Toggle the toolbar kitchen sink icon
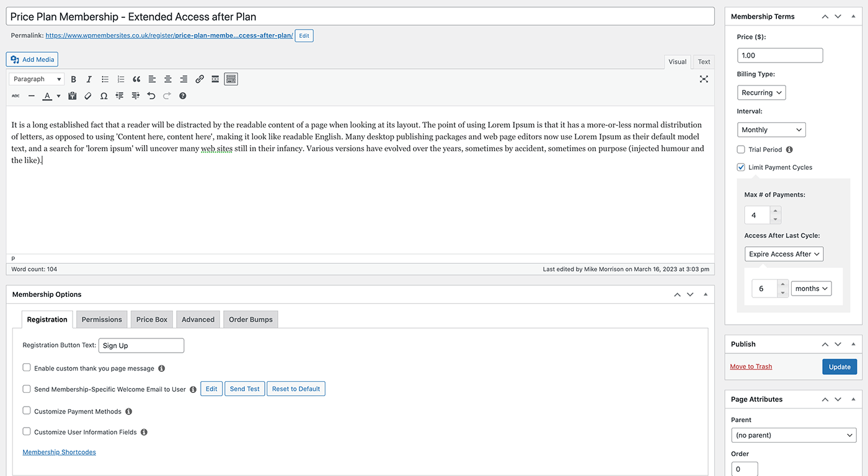The image size is (868, 476). (x=231, y=79)
